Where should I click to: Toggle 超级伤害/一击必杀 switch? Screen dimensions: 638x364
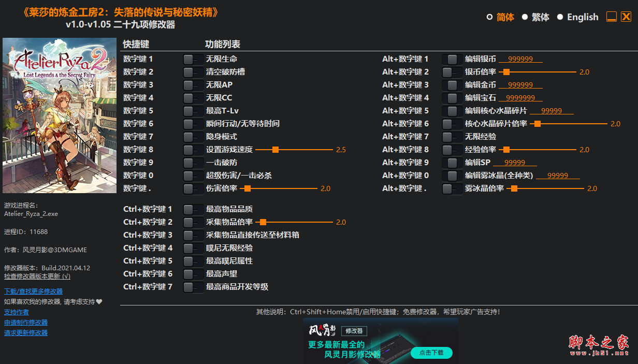point(193,176)
